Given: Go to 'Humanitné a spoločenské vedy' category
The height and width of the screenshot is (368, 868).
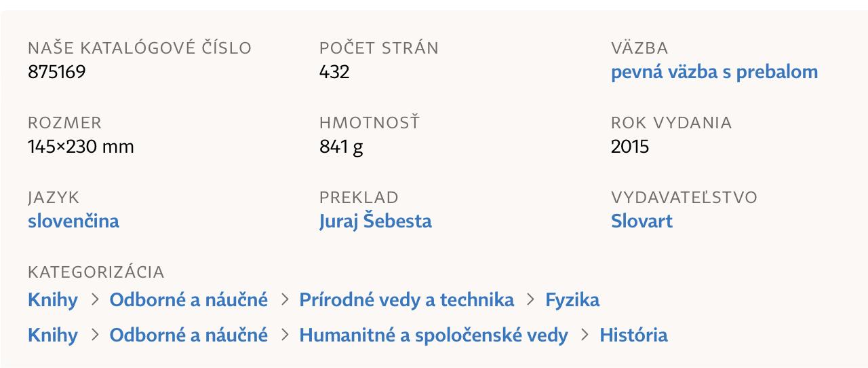Looking at the screenshot, I should pos(433,335).
